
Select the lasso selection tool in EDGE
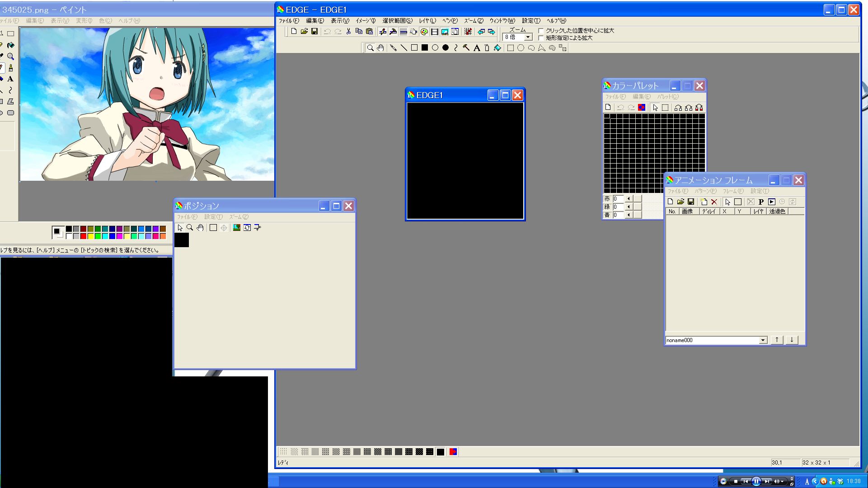click(531, 48)
